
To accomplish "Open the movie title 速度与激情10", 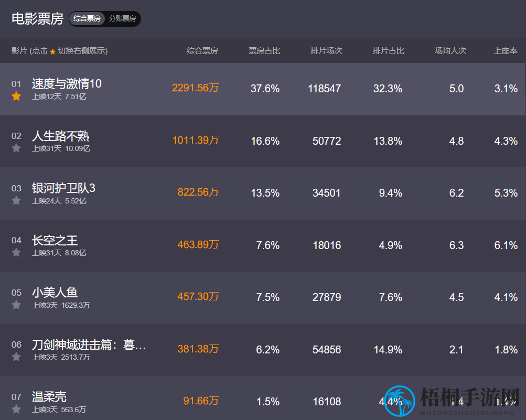I will 67,83.
